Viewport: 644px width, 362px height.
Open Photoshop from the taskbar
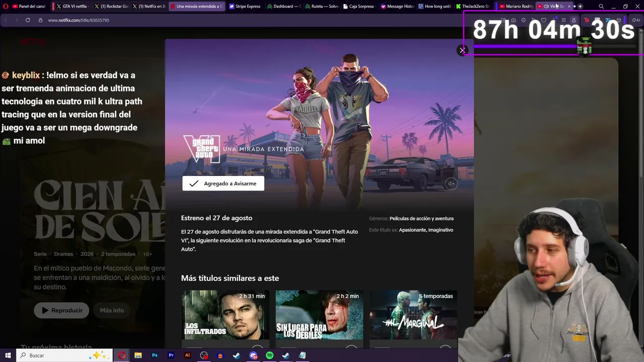point(154,355)
